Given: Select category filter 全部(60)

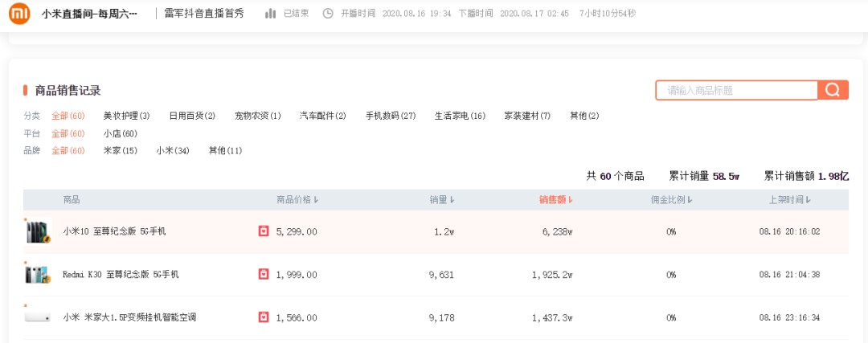Looking at the screenshot, I should pyautogui.click(x=68, y=116).
